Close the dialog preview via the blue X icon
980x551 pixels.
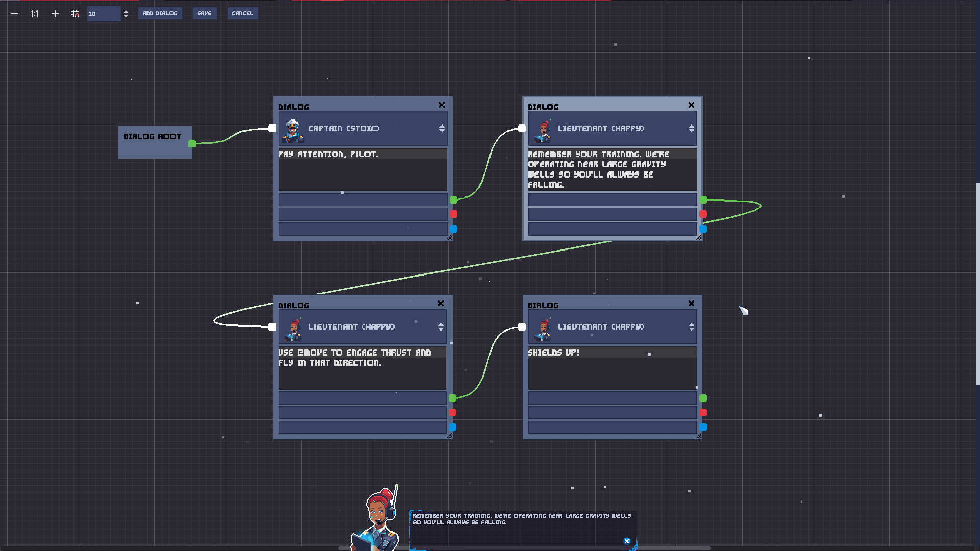click(626, 541)
